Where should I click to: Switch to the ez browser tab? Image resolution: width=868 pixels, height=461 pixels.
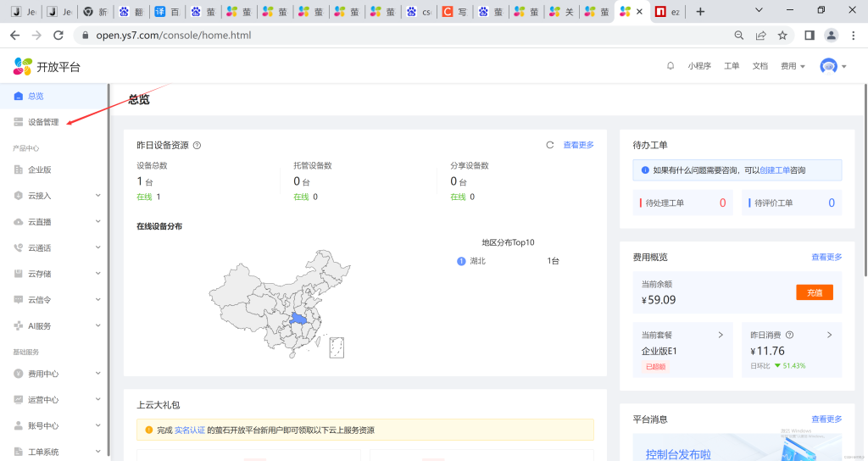[x=667, y=12]
